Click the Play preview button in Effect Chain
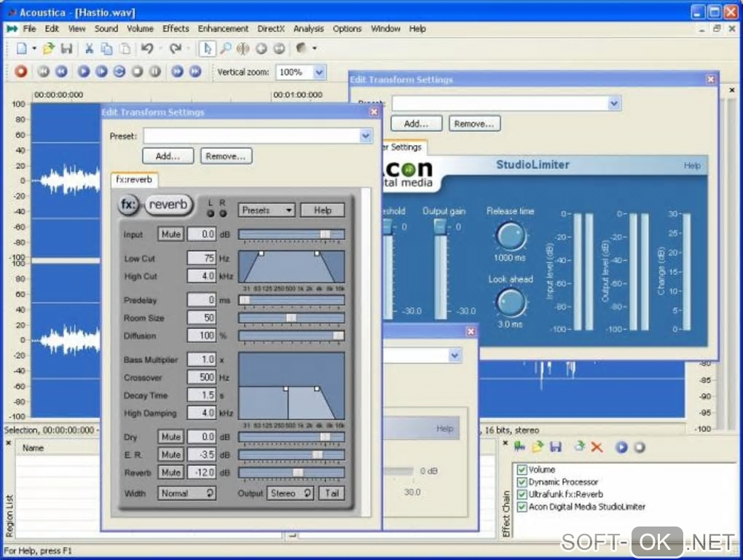 pos(621,447)
